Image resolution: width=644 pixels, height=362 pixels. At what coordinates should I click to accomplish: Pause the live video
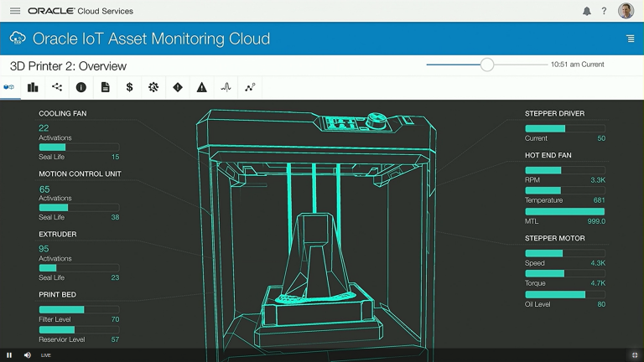pos(9,355)
